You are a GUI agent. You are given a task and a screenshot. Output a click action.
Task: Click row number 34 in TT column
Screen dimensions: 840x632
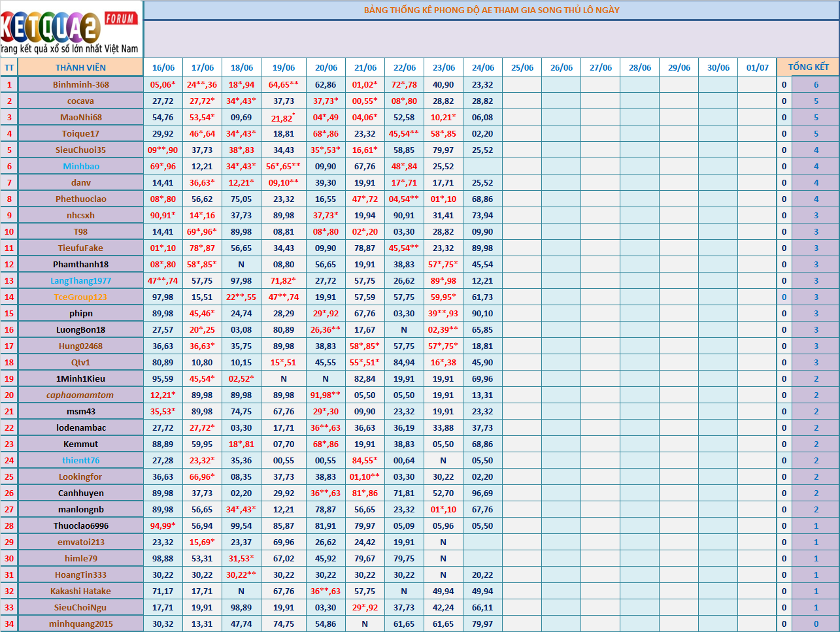[x=9, y=624]
